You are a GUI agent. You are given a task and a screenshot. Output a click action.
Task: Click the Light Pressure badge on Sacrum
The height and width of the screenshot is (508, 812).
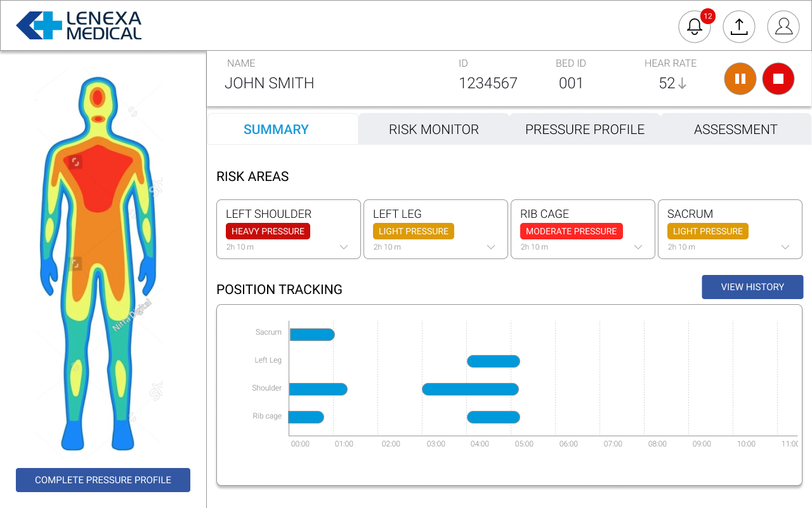[x=708, y=231]
